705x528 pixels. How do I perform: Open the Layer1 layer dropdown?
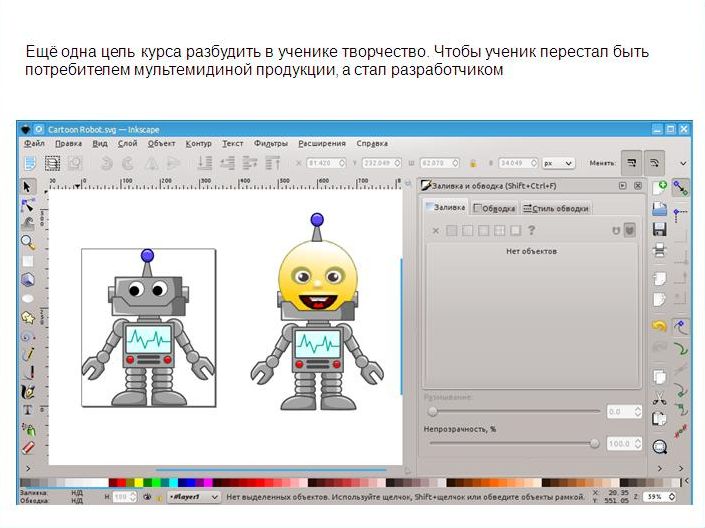tap(193, 497)
